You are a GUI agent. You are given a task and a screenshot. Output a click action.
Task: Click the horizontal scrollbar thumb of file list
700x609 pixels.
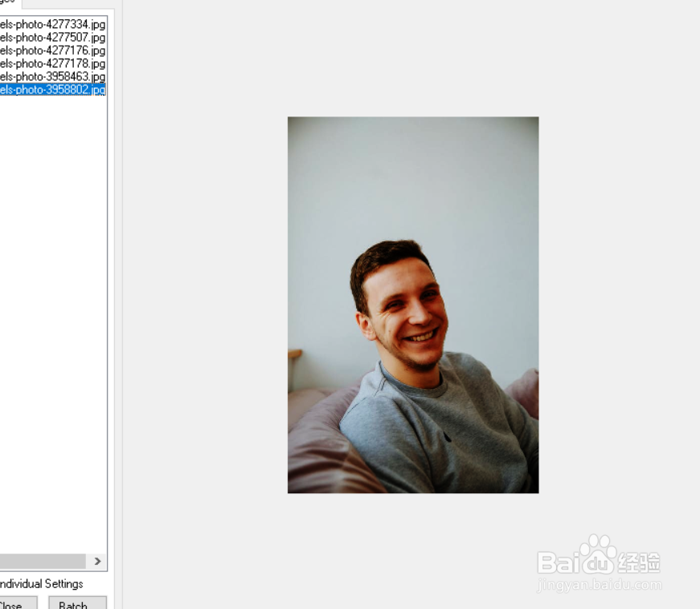coord(43,562)
